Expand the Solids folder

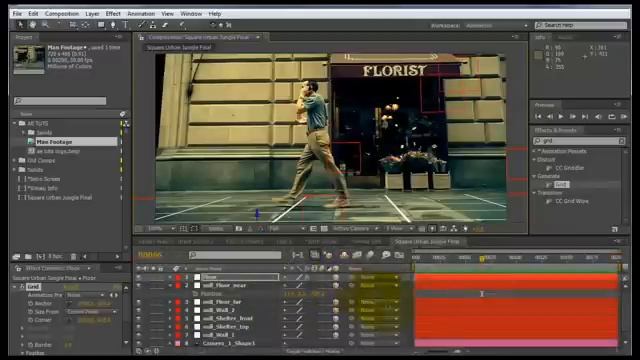pyautogui.click(x=15, y=170)
